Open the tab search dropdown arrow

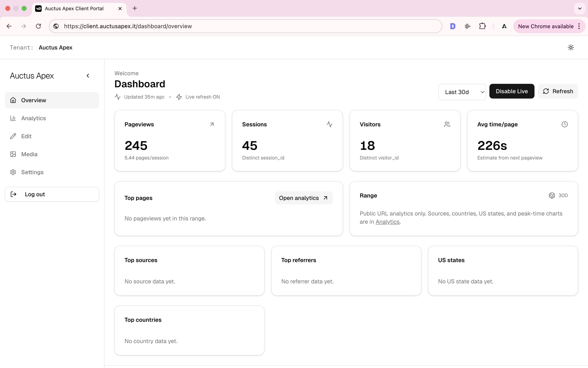click(580, 9)
